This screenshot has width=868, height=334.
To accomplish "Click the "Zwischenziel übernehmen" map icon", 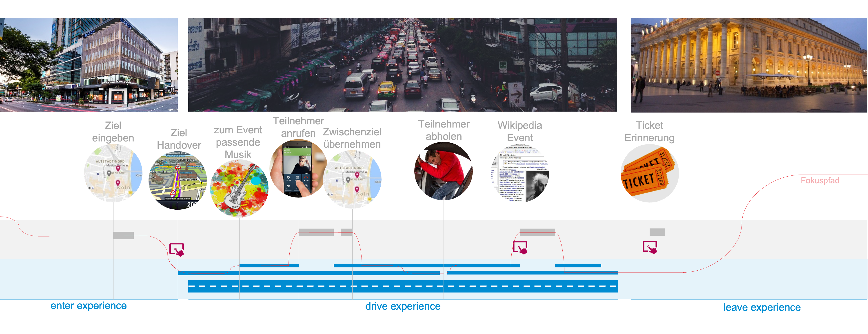I will tap(353, 179).
